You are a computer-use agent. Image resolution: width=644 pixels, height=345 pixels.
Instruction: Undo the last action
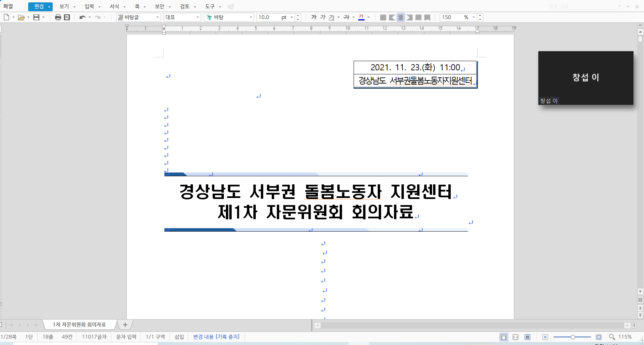point(82,17)
